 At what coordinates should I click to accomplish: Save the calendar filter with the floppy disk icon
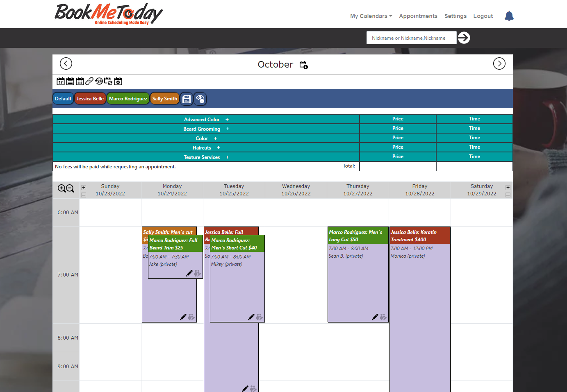pos(187,99)
